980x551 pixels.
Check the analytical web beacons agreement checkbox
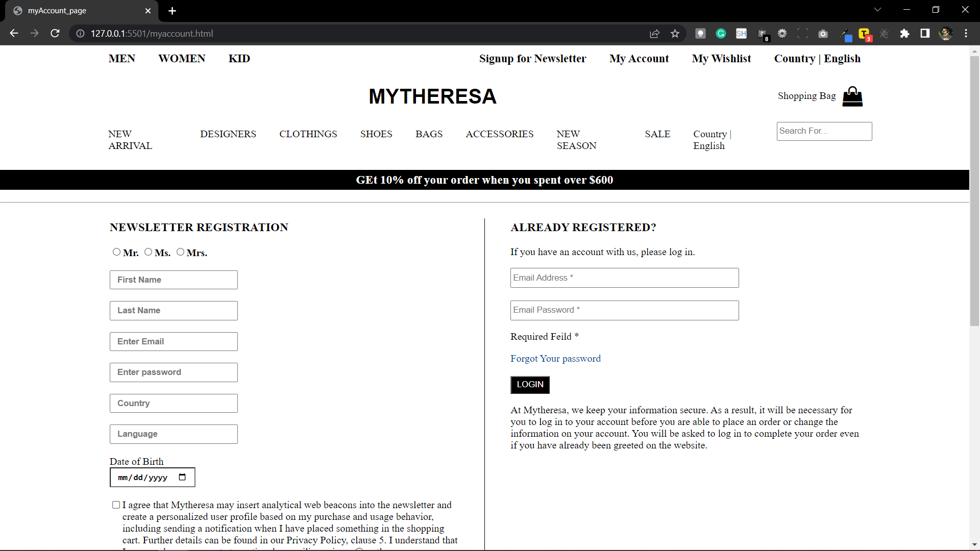116,505
